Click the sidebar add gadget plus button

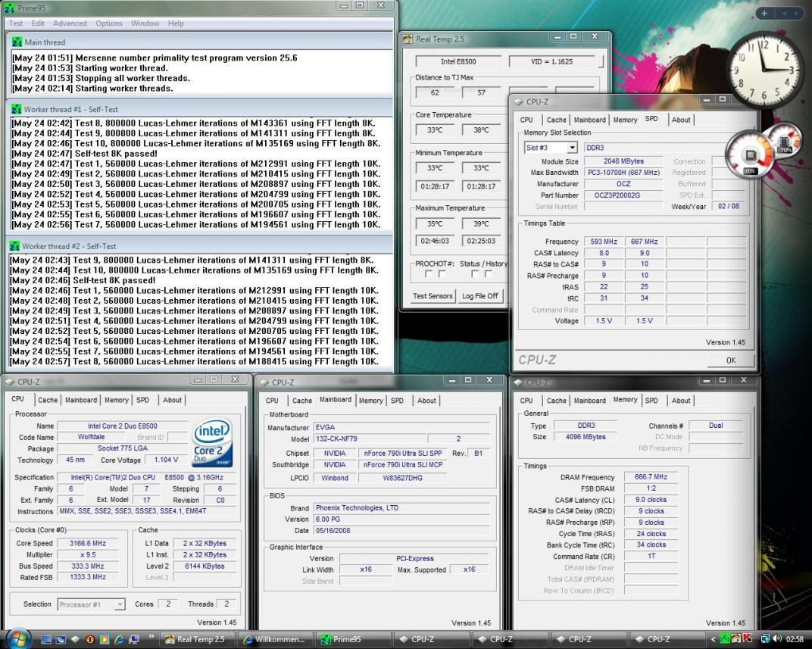tap(764, 13)
